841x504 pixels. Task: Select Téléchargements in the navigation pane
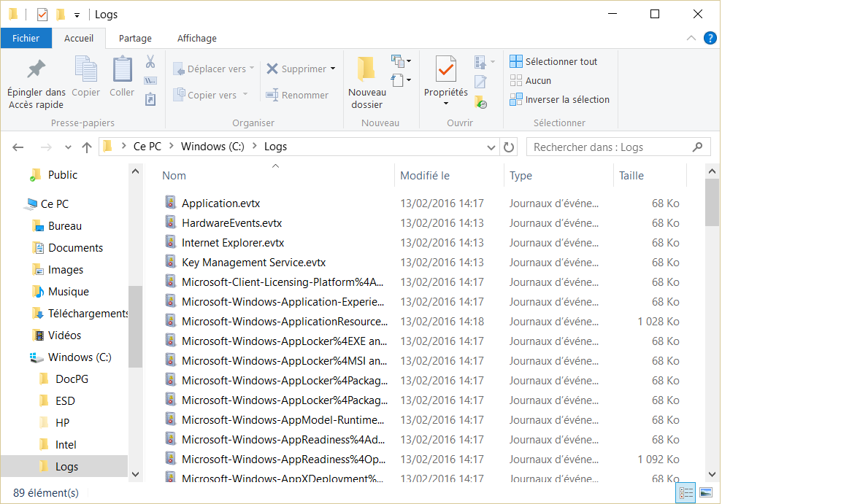[x=80, y=314]
